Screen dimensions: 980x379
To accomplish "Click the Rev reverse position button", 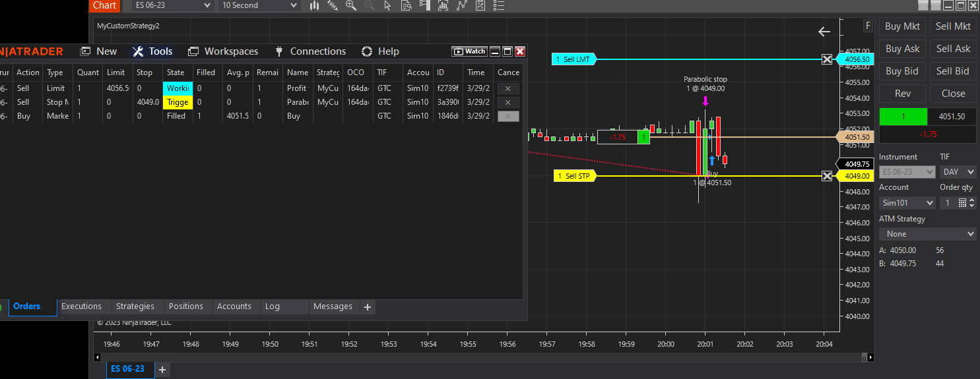I will coord(902,94).
